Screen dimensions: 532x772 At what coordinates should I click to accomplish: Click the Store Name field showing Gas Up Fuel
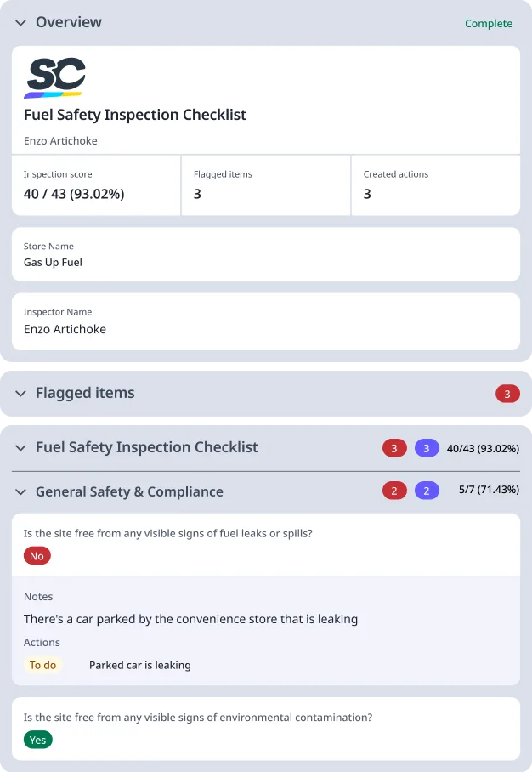click(265, 254)
